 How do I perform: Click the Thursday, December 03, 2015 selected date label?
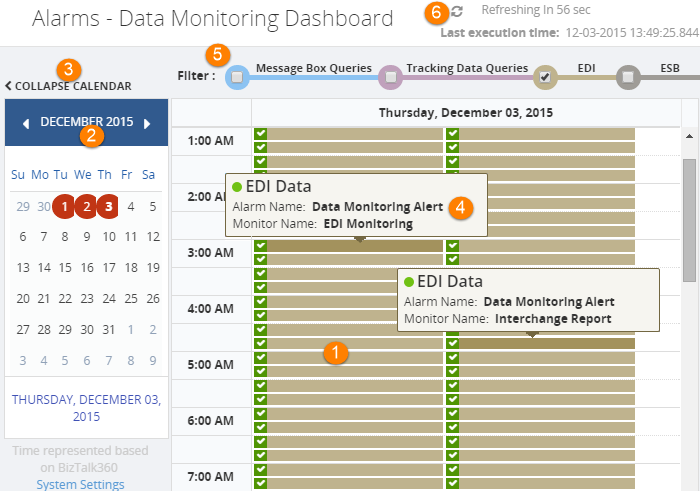pos(87,408)
